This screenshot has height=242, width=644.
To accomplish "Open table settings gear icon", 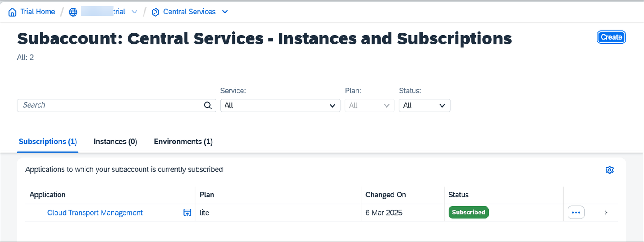I will tap(610, 170).
